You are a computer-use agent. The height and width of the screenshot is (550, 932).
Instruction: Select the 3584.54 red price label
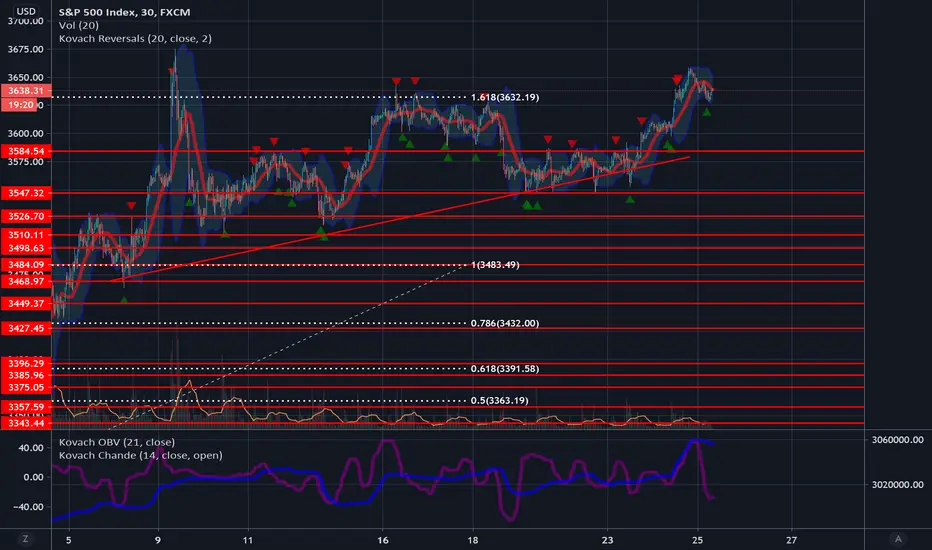click(x=26, y=151)
